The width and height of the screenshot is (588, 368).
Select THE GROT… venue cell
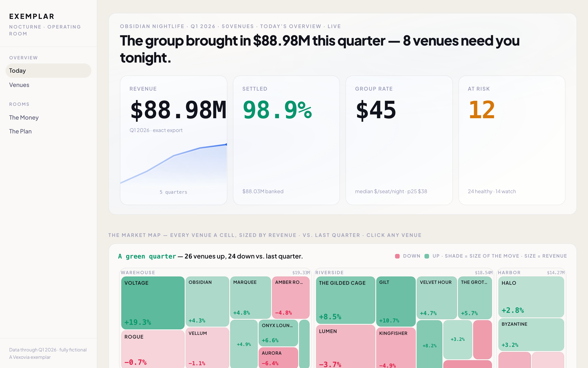475,298
